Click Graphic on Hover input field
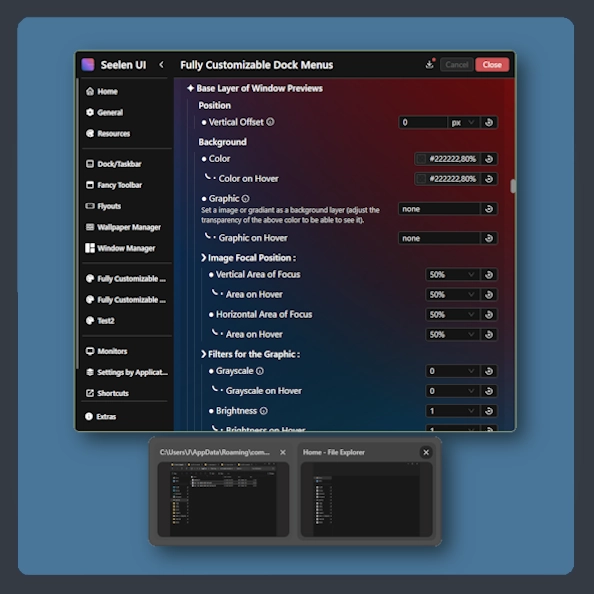 [x=439, y=238]
